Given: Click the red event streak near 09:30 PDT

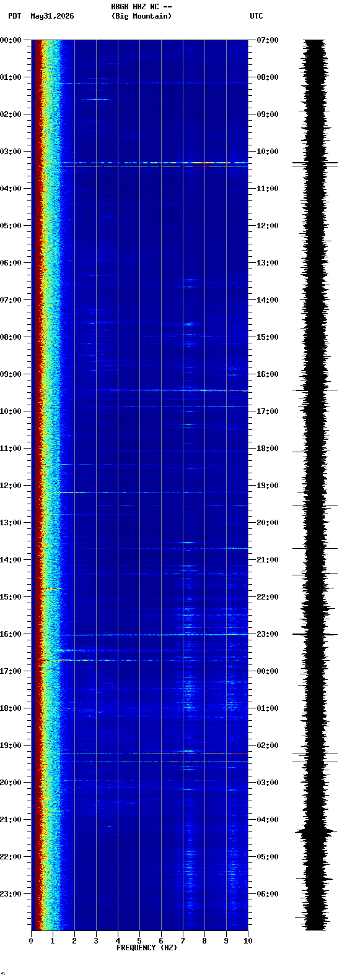Looking at the screenshot, I should pos(180,390).
